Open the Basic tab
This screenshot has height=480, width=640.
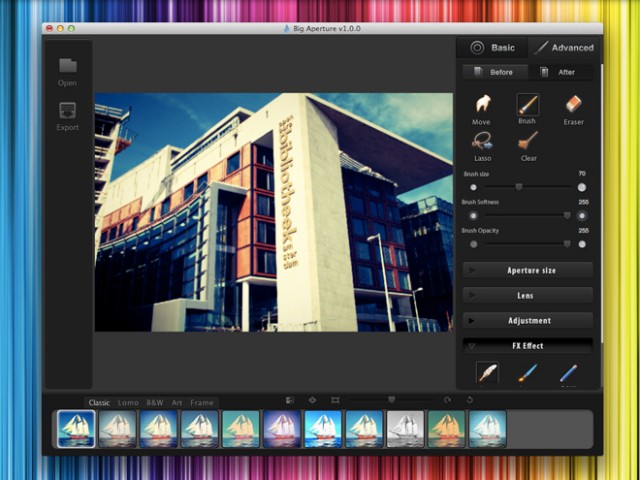[492, 48]
